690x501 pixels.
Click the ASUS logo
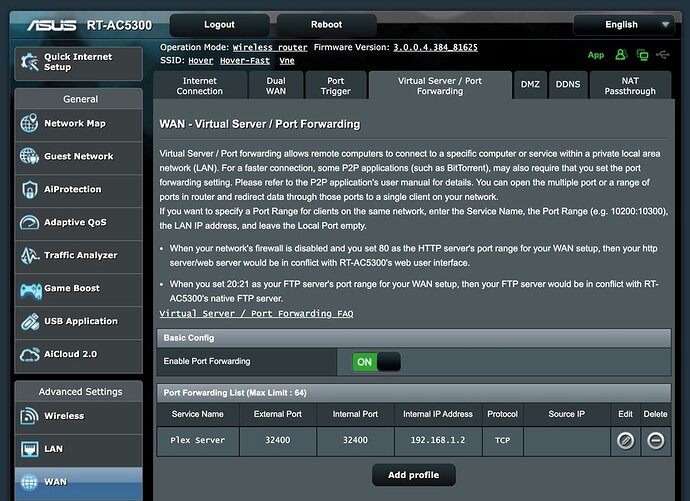(x=52, y=26)
